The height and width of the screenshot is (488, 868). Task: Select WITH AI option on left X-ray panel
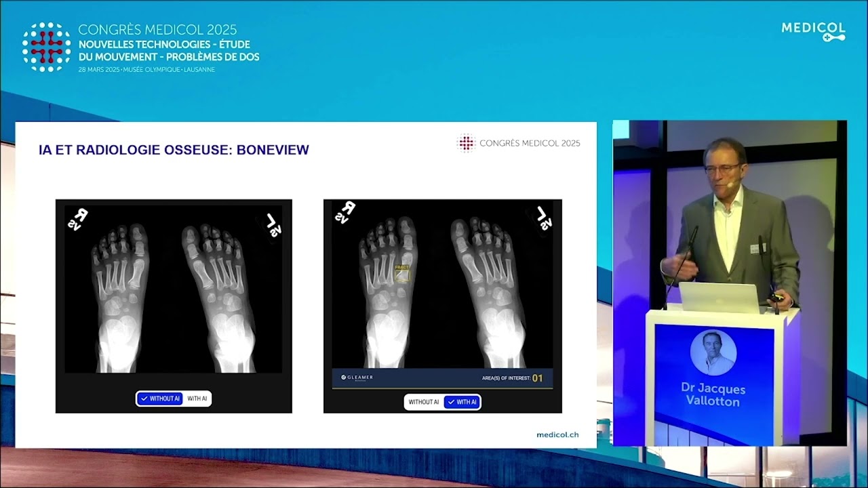(x=197, y=399)
